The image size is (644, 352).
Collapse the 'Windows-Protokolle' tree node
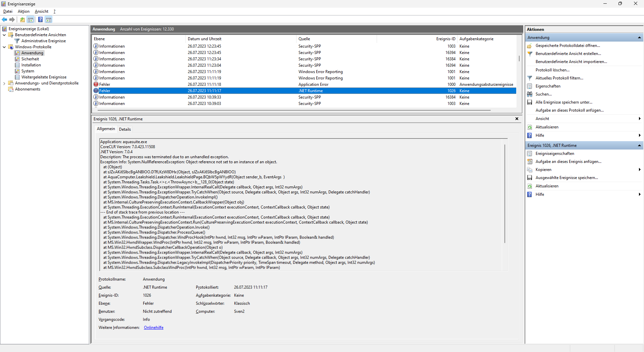pyautogui.click(x=4, y=47)
